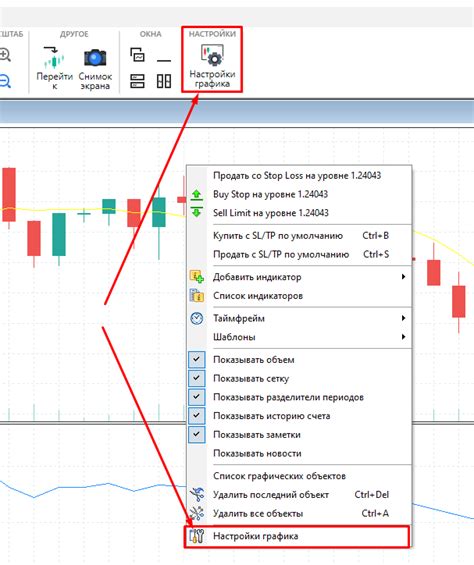Expand the Шаблоны submenu

(x=299, y=337)
